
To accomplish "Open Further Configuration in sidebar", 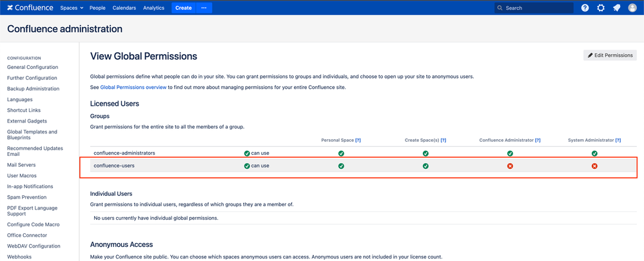I will tap(32, 78).
